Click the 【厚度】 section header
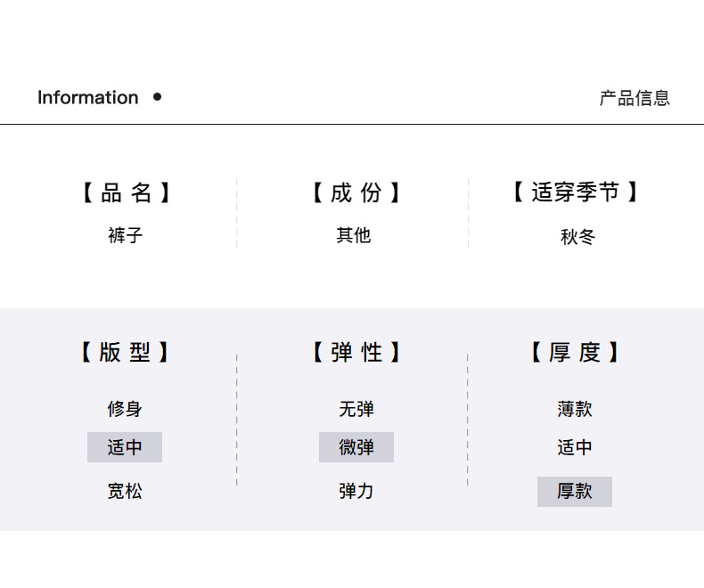The width and height of the screenshot is (704, 588). 575,353
